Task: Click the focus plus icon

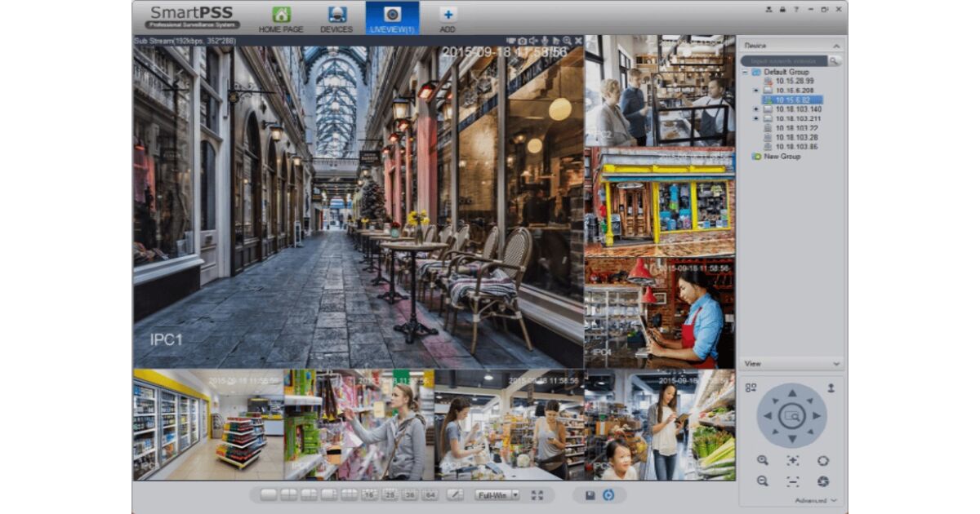Action: pos(792,461)
